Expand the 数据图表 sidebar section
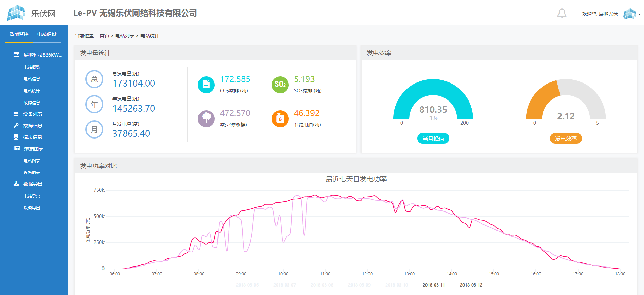 coord(34,149)
